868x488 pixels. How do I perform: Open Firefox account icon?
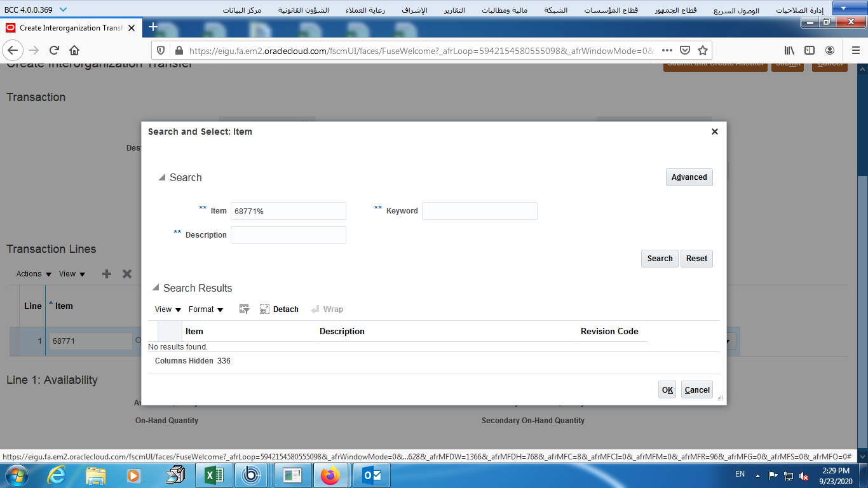pos(830,50)
